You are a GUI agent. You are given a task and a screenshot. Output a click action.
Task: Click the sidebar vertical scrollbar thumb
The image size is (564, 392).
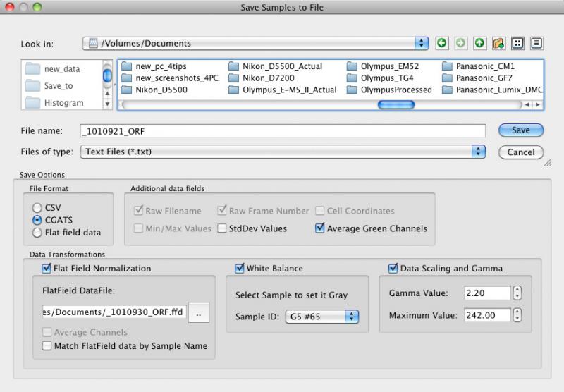point(107,76)
